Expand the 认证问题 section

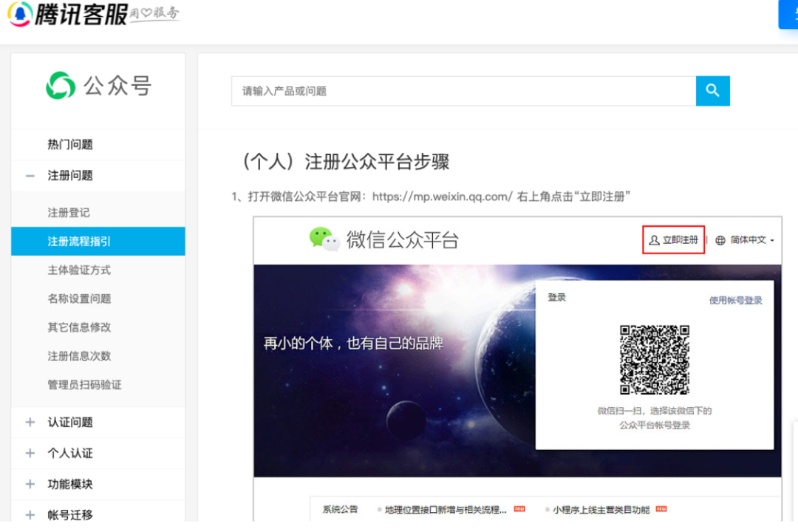(x=30, y=423)
